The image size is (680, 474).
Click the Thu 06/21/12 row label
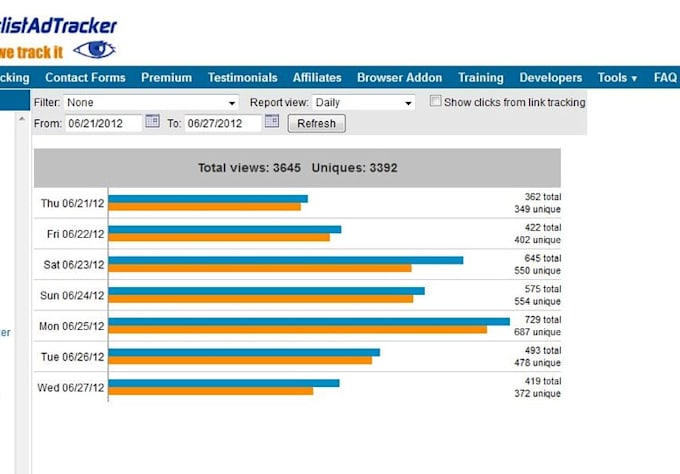(72, 203)
